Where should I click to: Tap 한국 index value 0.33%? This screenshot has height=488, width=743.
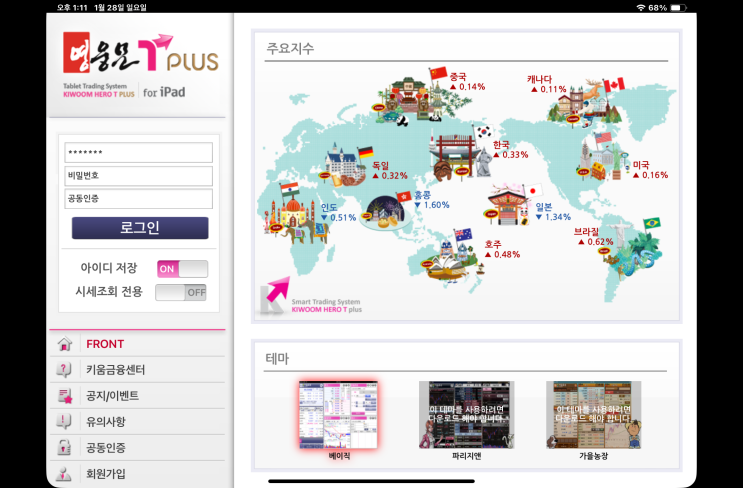click(x=511, y=155)
